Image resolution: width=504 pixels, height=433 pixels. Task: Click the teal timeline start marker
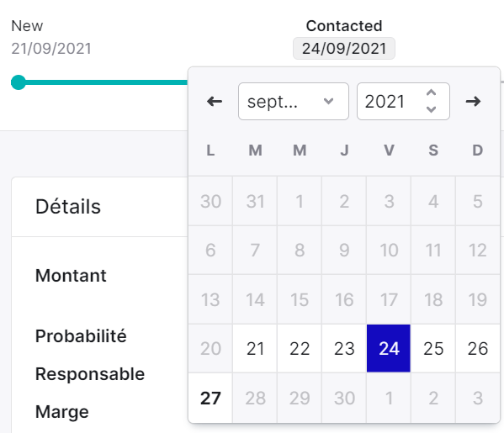tap(19, 82)
